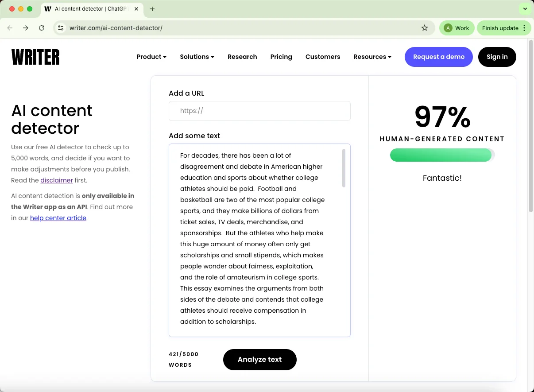Screen dimensions: 534x392
Task: Open a new tab with plus icon
Action: click(152, 9)
